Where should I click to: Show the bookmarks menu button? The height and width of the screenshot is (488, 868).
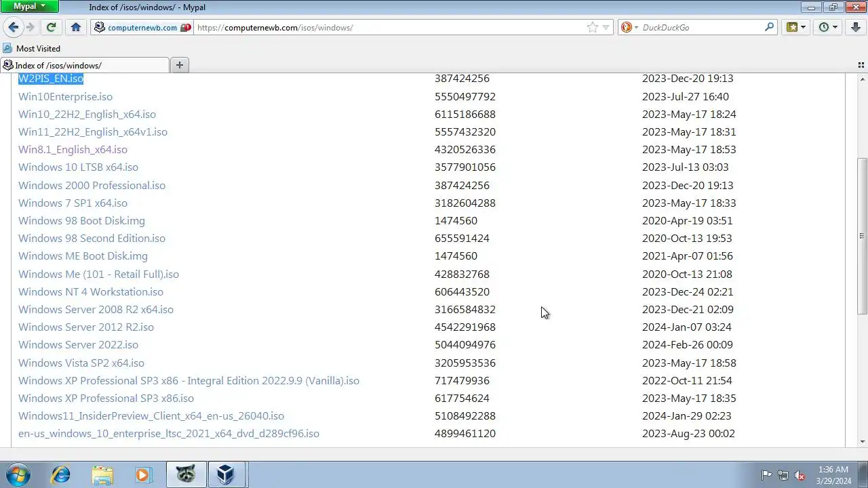point(796,27)
